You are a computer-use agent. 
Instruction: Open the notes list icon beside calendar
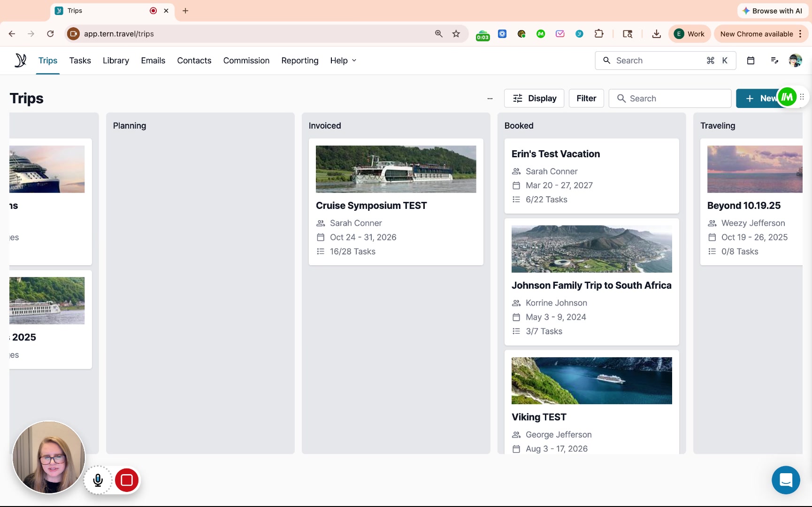coord(774,61)
